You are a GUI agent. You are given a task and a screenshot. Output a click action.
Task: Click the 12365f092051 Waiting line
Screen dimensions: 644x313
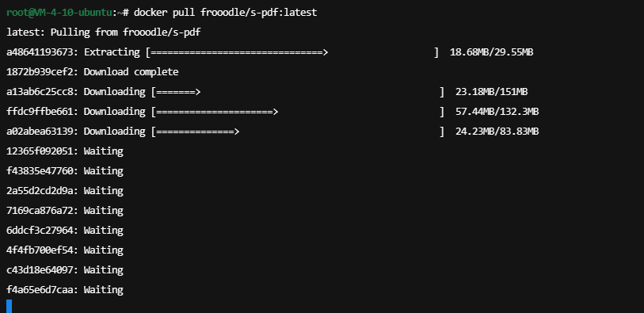[65, 151]
